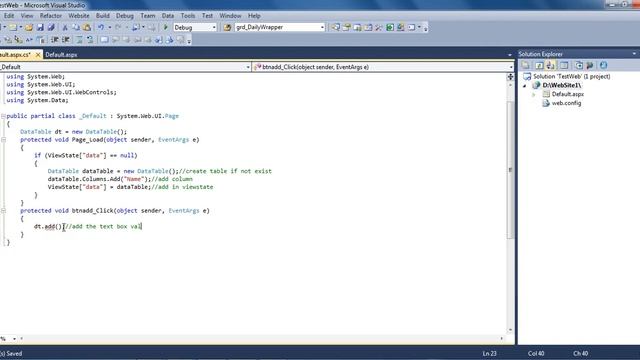Switch to the Default.aspx editor tab

61,55
